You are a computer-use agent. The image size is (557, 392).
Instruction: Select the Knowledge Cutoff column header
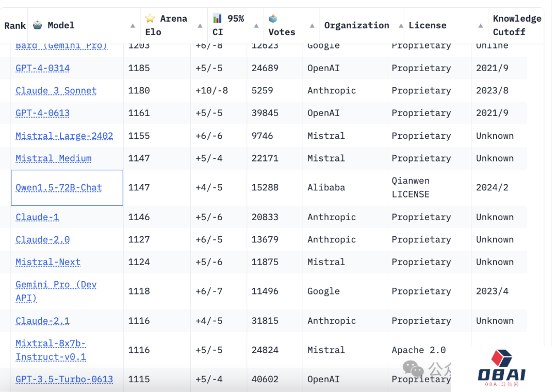click(517, 25)
